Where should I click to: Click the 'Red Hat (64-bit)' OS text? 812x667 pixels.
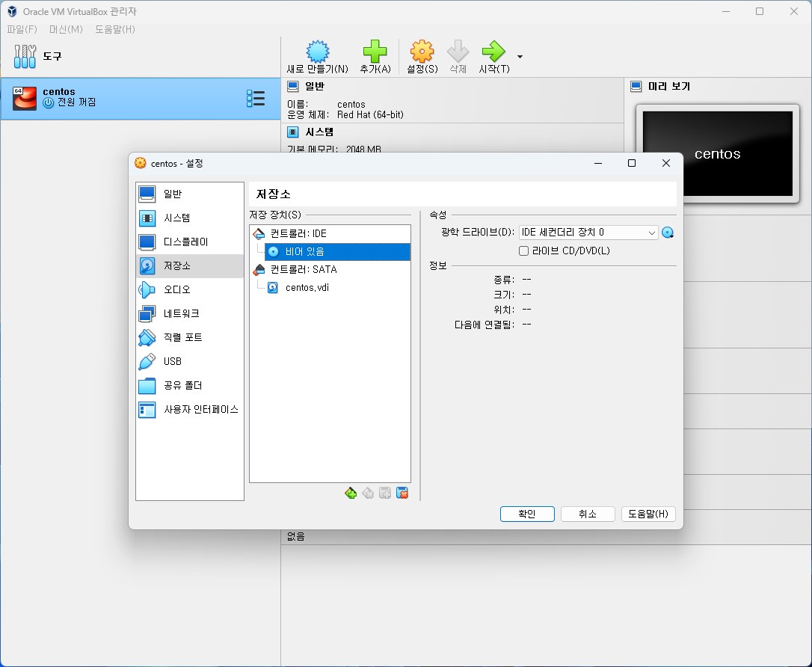tap(370, 115)
